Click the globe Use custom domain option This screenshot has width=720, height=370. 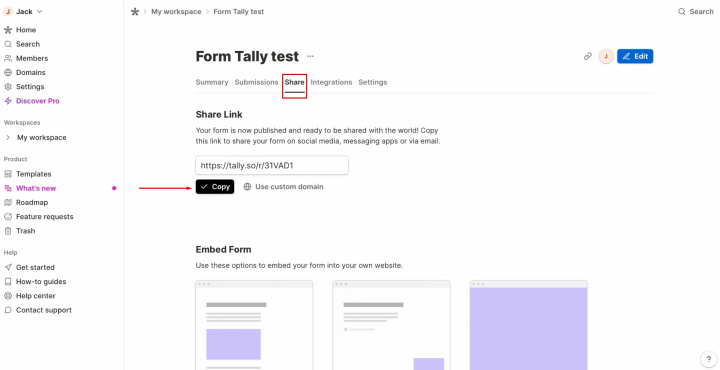pyautogui.click(x=283, y=187)
